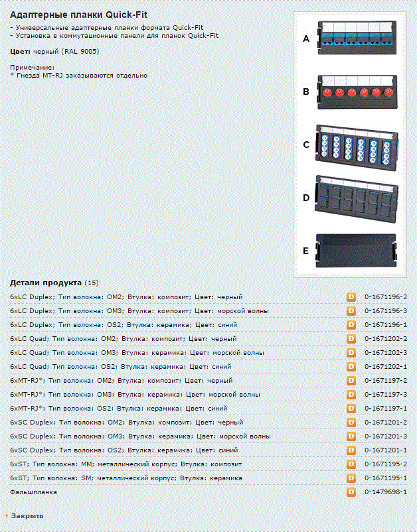The width and height of the screenshot is (417, 532).
Task: Select row 6xSC Duplex OS2 керамика синий
Action: point(124,450)
